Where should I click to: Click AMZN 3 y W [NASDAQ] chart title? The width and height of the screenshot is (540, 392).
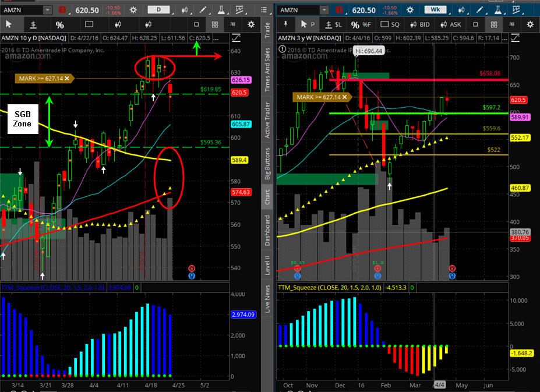(309, 38)
